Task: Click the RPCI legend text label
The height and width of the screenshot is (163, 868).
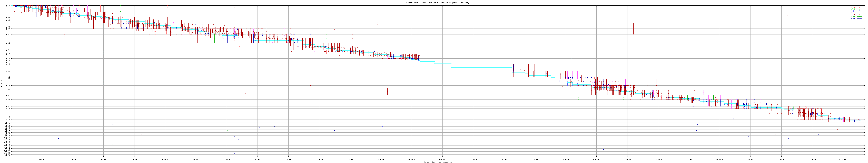Action: pos(853,13)
